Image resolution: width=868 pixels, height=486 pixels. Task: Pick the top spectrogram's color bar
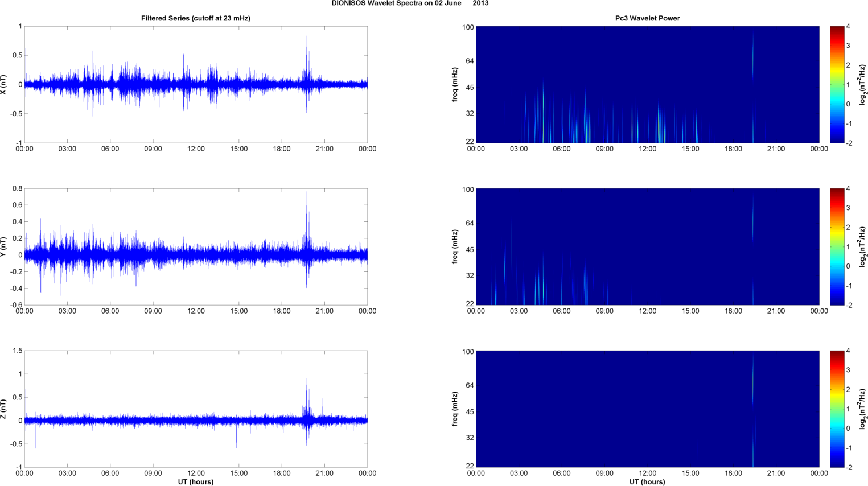point(837,84)
